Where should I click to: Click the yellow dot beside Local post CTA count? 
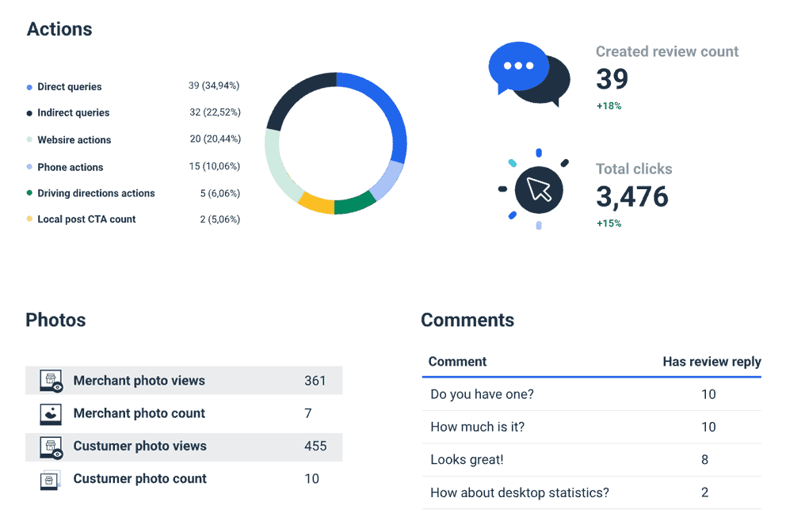[29, 219]
